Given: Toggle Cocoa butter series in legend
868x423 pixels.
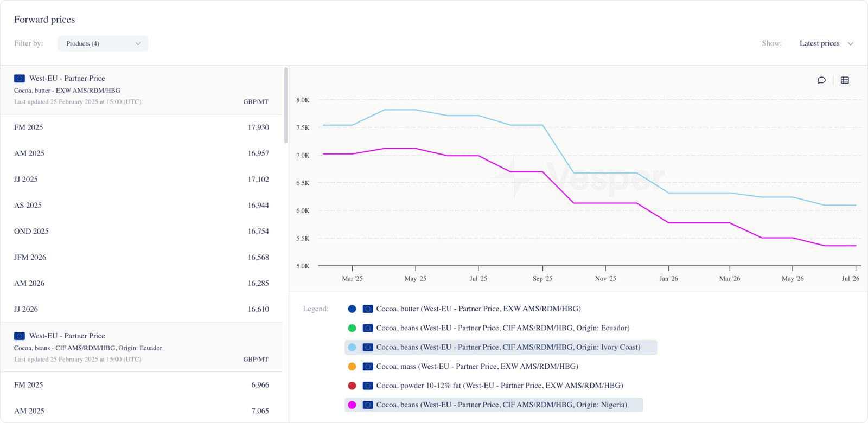Looking at the screenshot, I should click(x=478, y=309).
